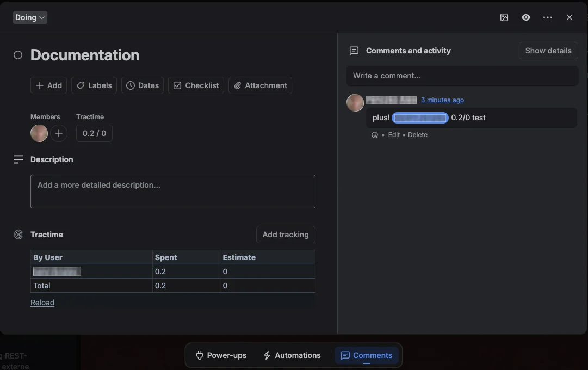The height and width of the screenshot is (370, 588).
Task: Click the description text field
Action: [x=173, y=192]
